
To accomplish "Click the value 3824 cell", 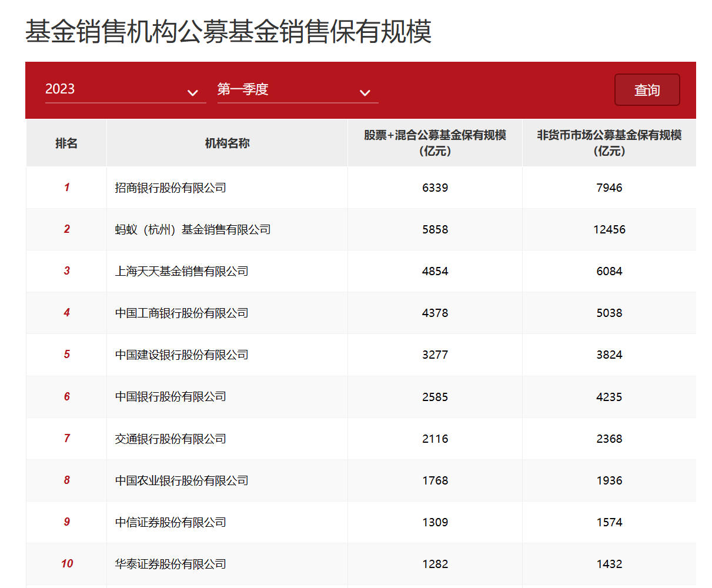I will [x=609, y=355].
